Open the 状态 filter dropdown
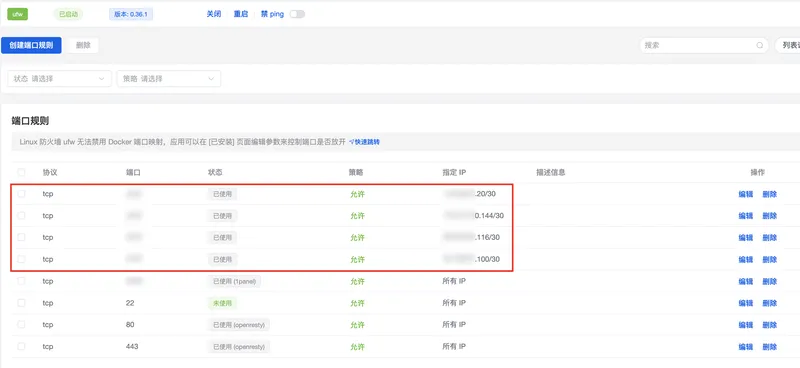 [x=59, y=79]
